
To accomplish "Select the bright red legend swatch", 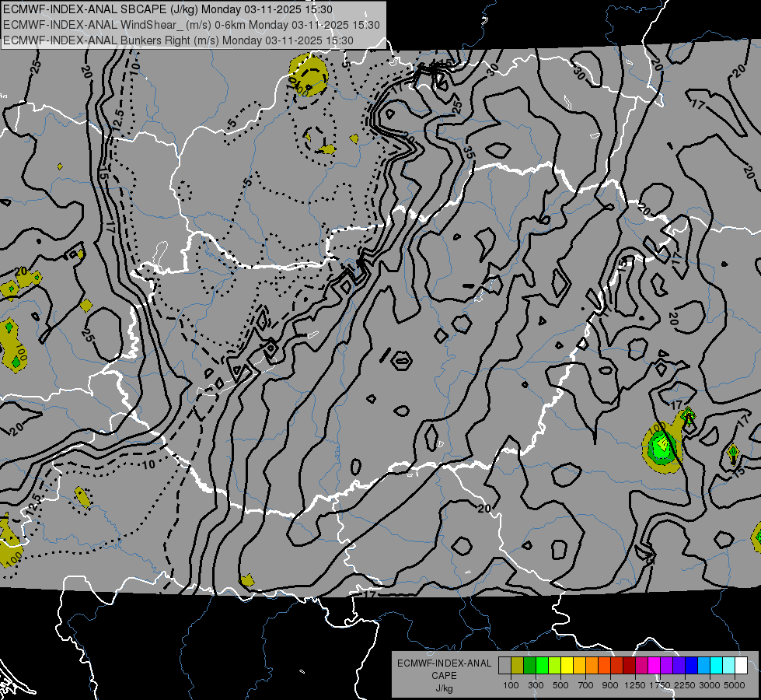I will pos(617,666).
